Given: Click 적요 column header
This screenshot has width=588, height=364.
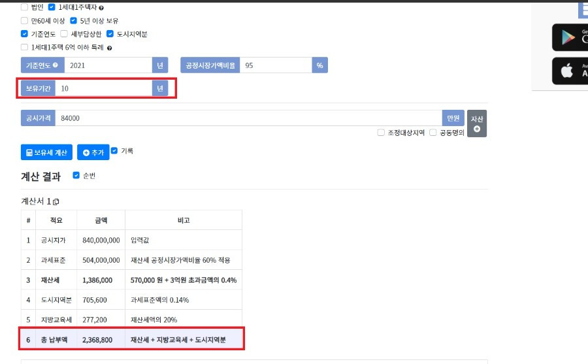Looking at the screenshot, I should pyautogui.click(x=56, y=220).
